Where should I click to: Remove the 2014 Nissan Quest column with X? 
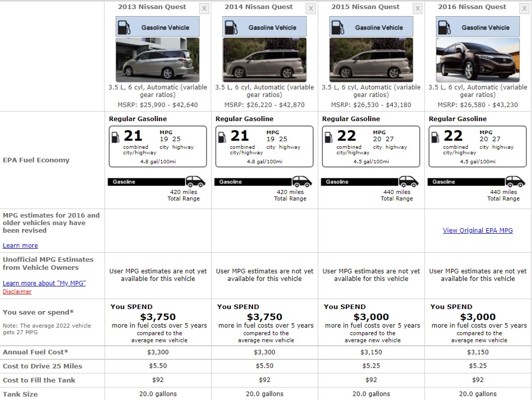(311, 9)
